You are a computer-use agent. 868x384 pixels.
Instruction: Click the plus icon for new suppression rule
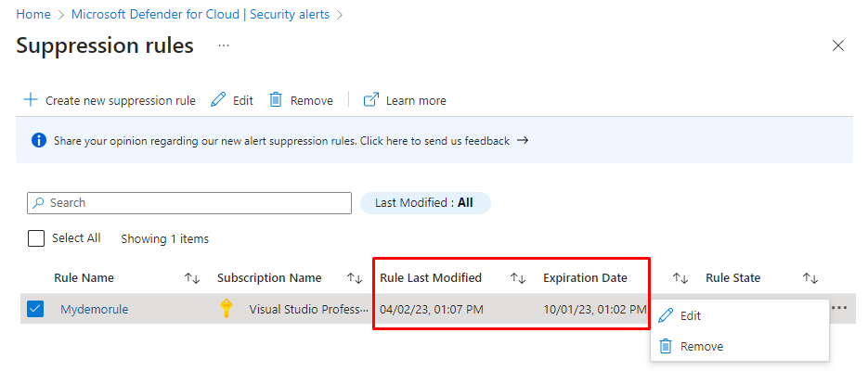tap(31, 100)
